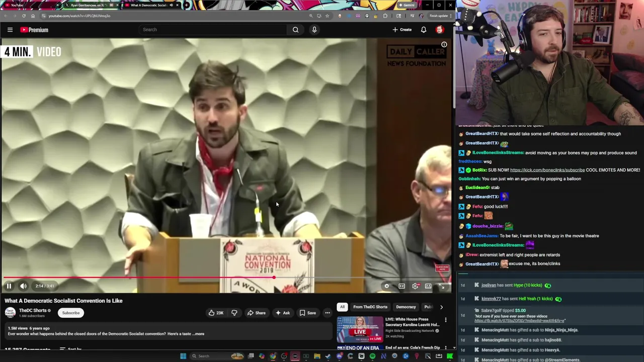Screen dimensions: 644x362
Task: Open the Karoline Leavitt live video title
Action: 413,322
